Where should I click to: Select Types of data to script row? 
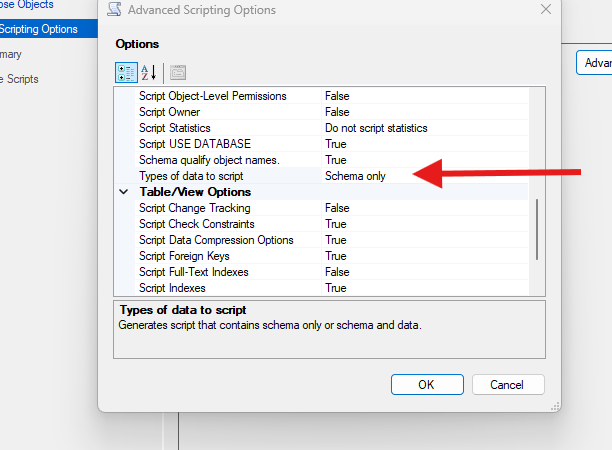click(190, 176)
